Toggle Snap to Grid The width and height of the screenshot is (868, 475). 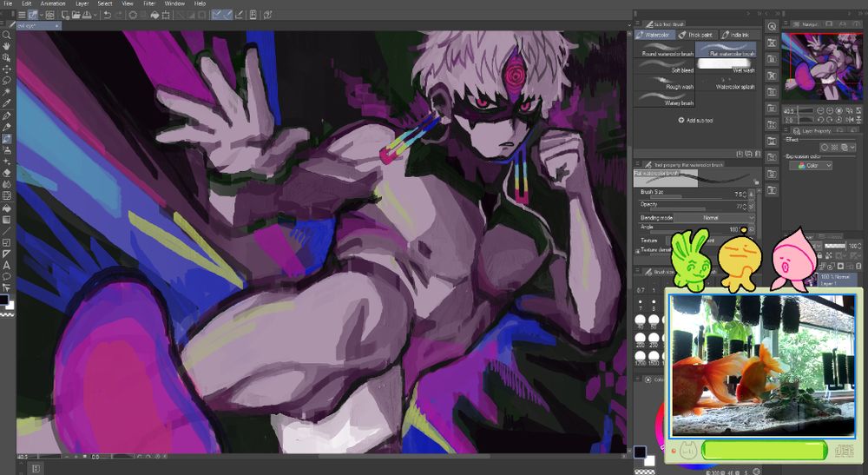(240, 15)
